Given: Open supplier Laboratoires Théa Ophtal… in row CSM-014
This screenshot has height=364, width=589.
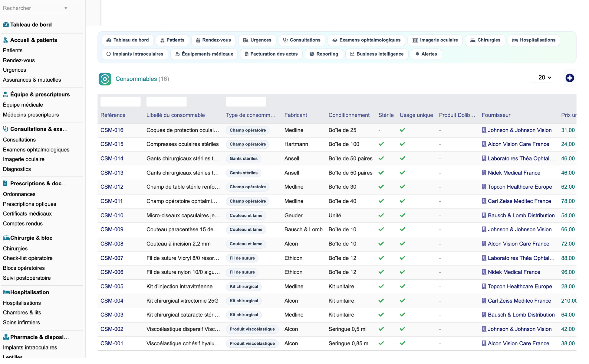Looking at the screenshot, I should tap(521, 158).
